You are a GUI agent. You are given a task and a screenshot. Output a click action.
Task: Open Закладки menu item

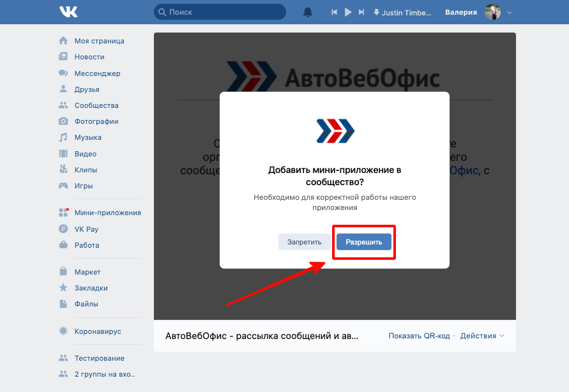[x=91, y=288]
